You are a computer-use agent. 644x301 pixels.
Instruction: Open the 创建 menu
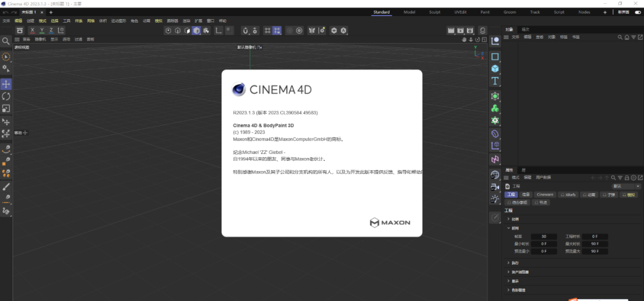pos(30,20)
